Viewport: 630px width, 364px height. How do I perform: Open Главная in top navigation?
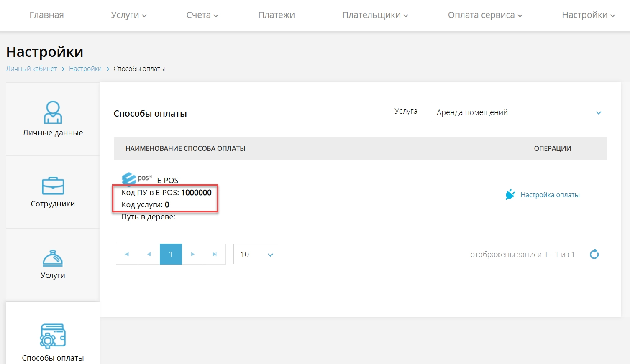tap(46, 15)
